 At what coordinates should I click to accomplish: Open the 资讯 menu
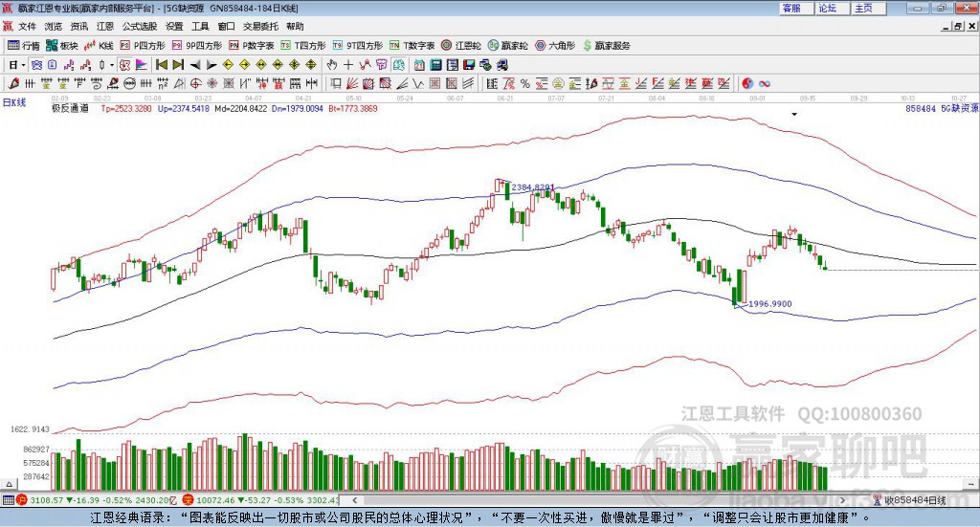point(79,26)
